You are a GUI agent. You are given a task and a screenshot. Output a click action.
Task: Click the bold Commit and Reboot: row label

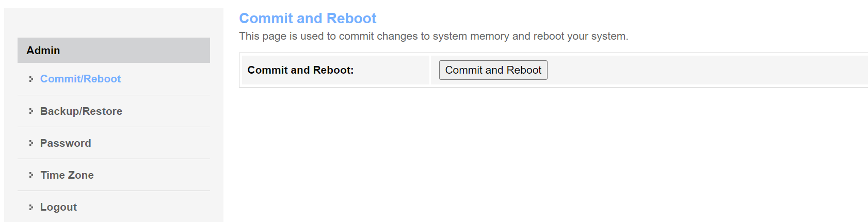point(300,70)
